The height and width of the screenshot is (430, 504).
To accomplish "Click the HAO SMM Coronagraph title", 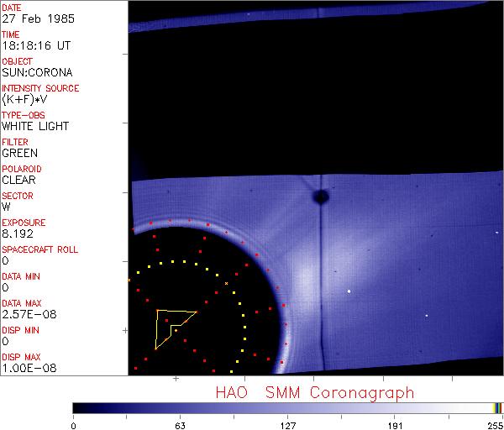I will tap(314, 392).
